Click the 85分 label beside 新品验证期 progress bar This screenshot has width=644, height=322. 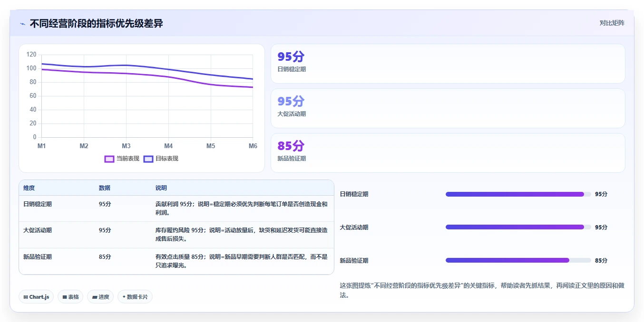pyautogui.click(x=601, y=260)
